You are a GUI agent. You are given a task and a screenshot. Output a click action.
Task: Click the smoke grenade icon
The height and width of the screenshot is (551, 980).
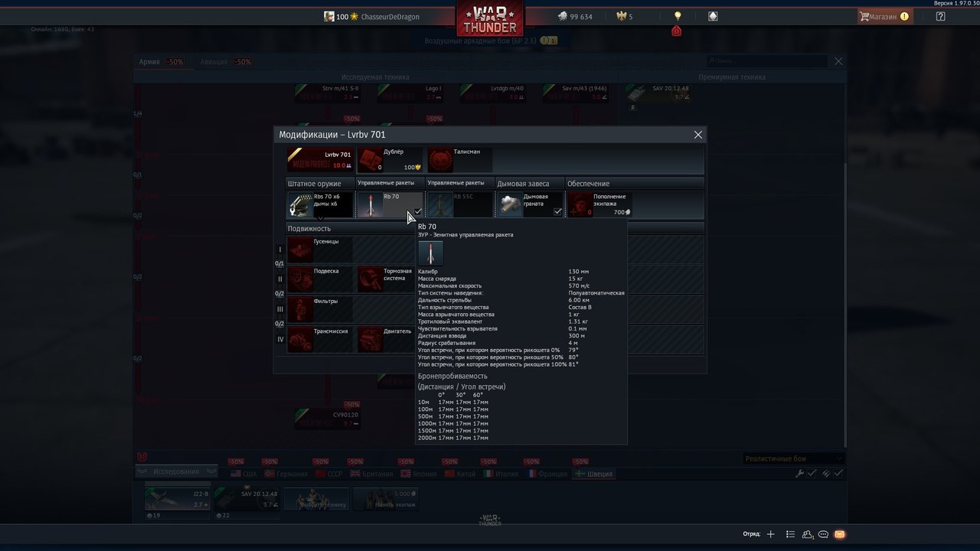pos(511,205)
